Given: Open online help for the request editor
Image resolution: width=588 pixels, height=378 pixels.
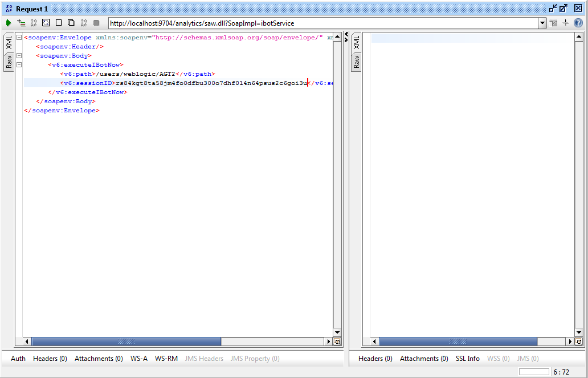Looking at the screenshot, I should click(578, 23).
